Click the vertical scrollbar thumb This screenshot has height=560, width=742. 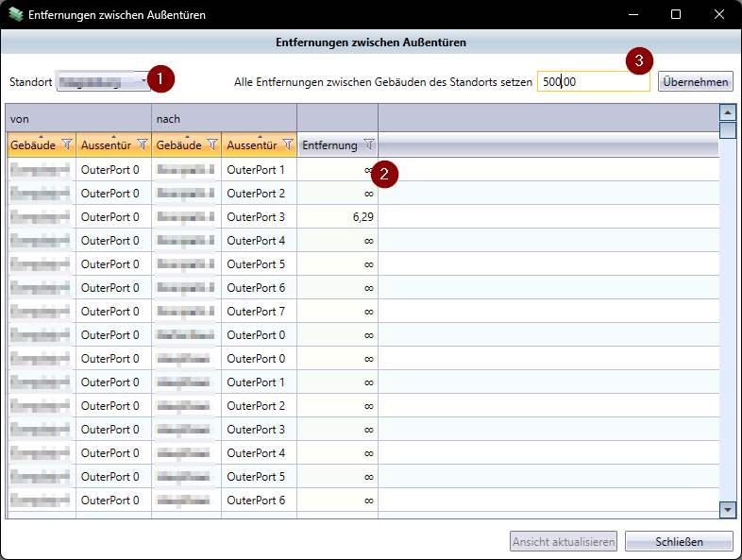(x=727, y=130)
